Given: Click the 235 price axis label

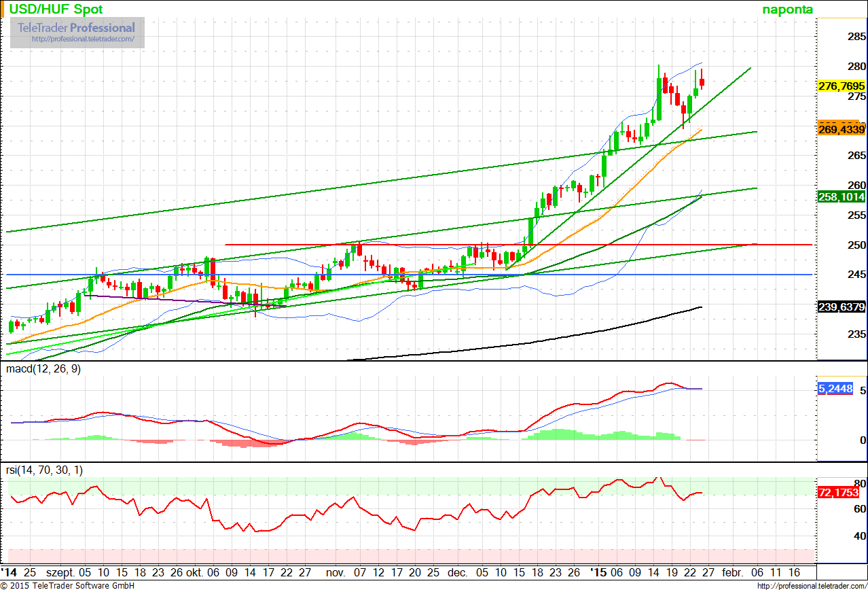Looking at the screenshot, I should tap(856, 334).
